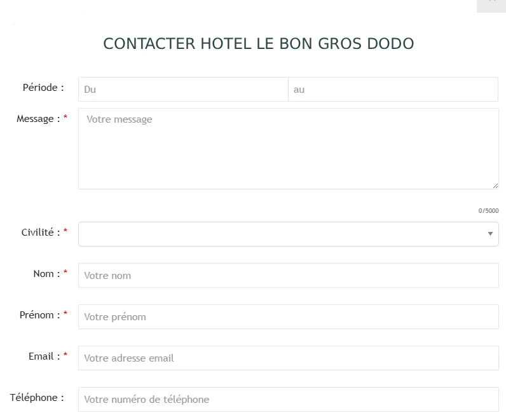Click the Civilité dropdown arrow
Image resolution: width=506 pixels, height=420 pixels.
click(x=490, y=234)
